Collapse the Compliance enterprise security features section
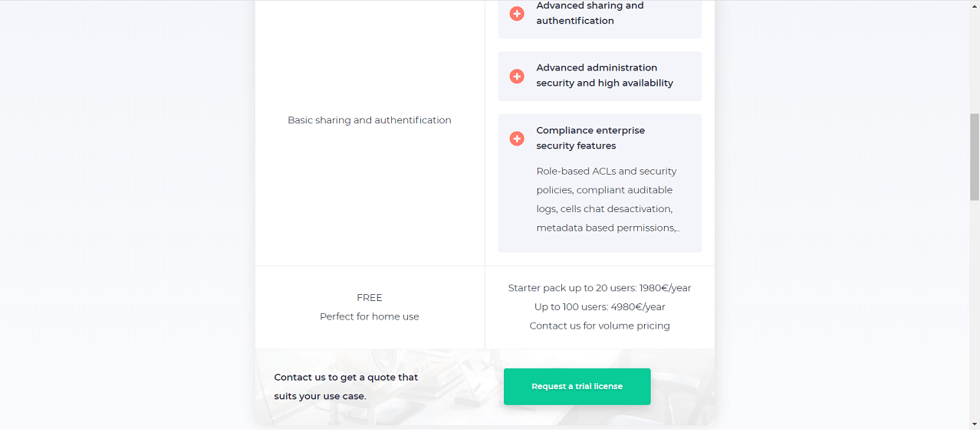Viewport: 980px width, 432px height. pyautogui.click(x=590, y=138)
